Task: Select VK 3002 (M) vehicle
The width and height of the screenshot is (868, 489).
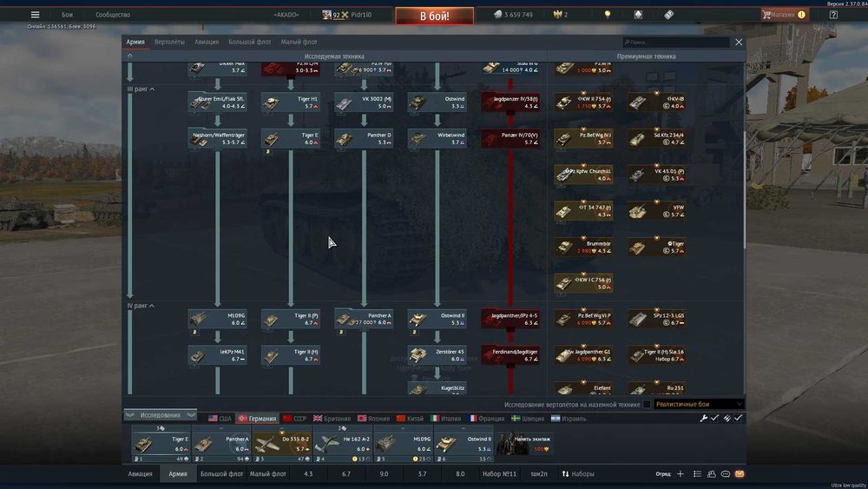Action: point(364,102)
